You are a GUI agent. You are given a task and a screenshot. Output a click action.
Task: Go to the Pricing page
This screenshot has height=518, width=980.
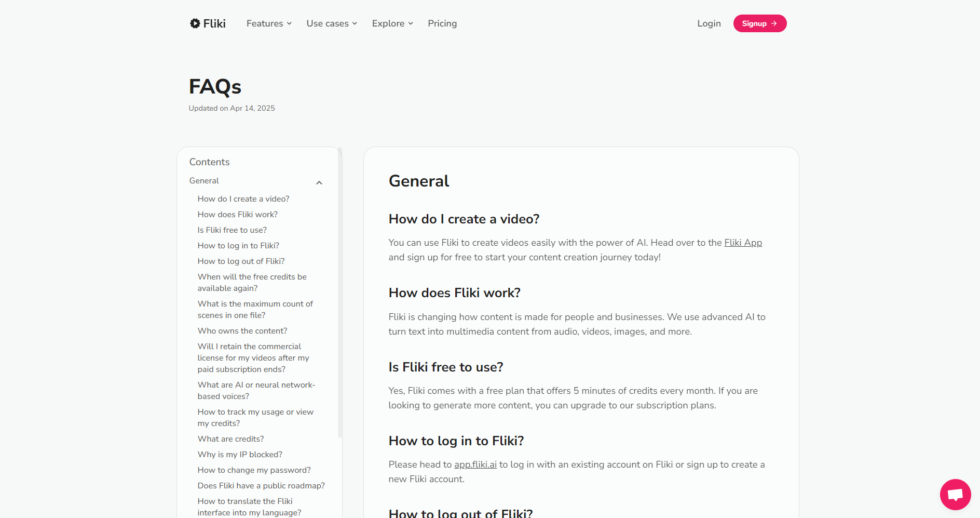tap(442, 23)
